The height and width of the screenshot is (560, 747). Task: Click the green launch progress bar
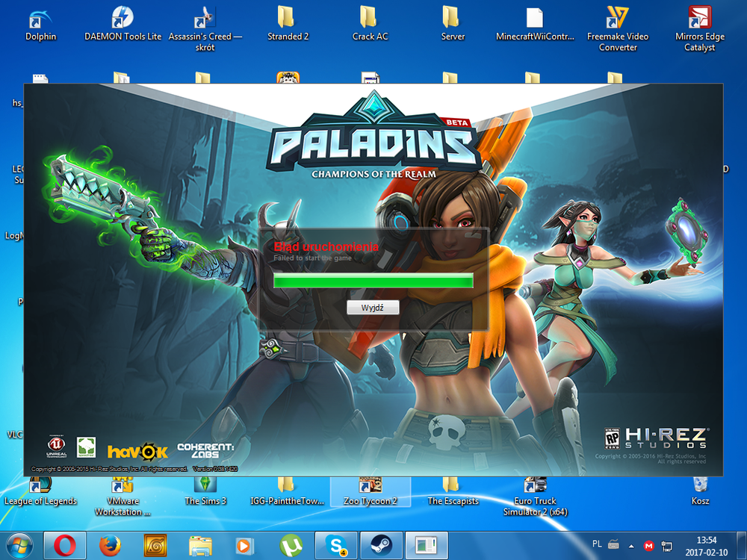click(373, 281)
